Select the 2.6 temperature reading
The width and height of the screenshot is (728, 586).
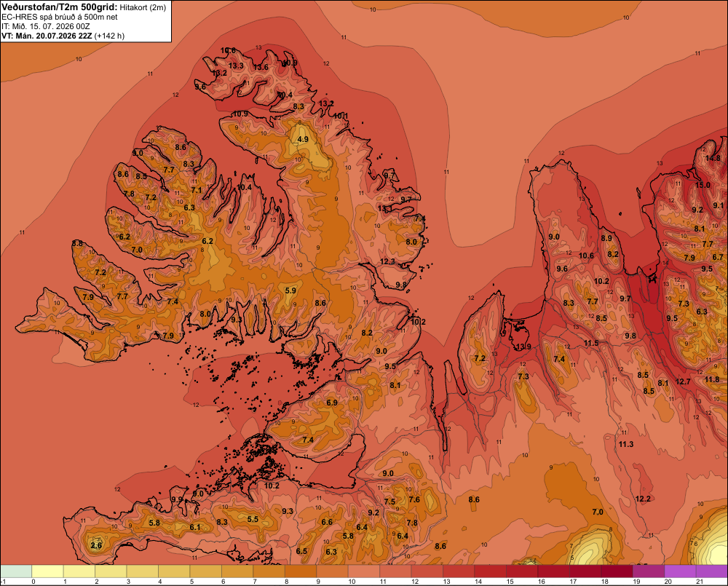pyautogui.click(x=96, y=545)
